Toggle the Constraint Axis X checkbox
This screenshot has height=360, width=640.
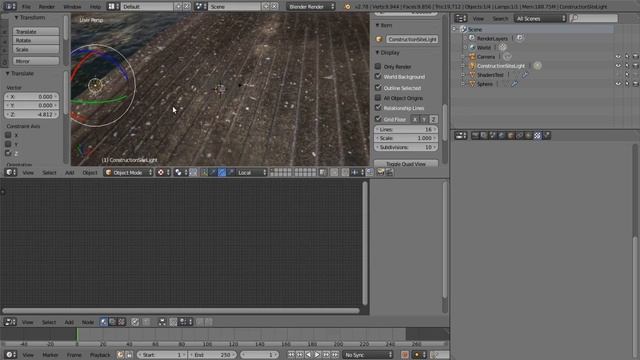[x=8, y=135]
